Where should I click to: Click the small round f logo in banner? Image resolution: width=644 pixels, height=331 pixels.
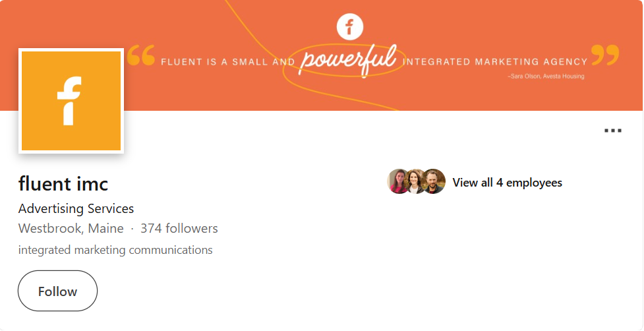(350, 27)
